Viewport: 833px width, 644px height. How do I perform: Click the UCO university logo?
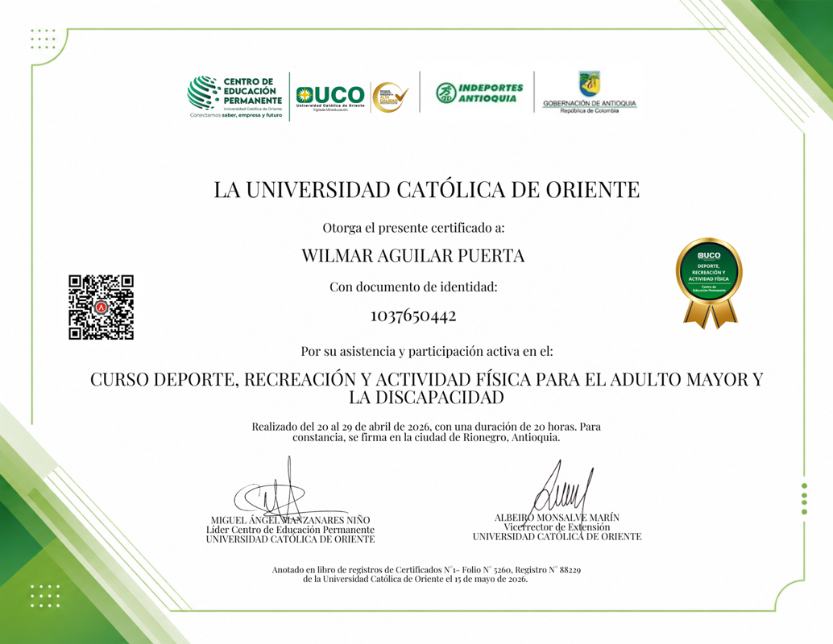pyautogui.click(x=330, y=97)
